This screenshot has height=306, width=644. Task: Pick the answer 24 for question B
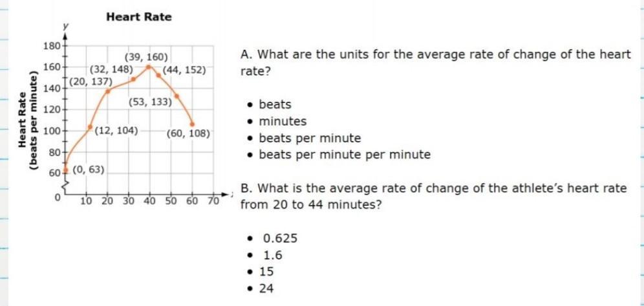[x=266, y=289]
